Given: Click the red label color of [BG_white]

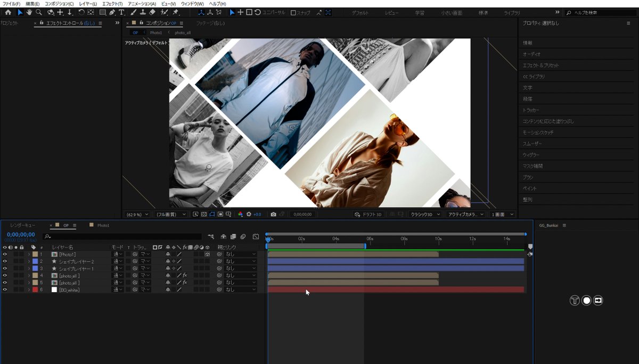Looking at the screenshot, I should click(35, 289).
